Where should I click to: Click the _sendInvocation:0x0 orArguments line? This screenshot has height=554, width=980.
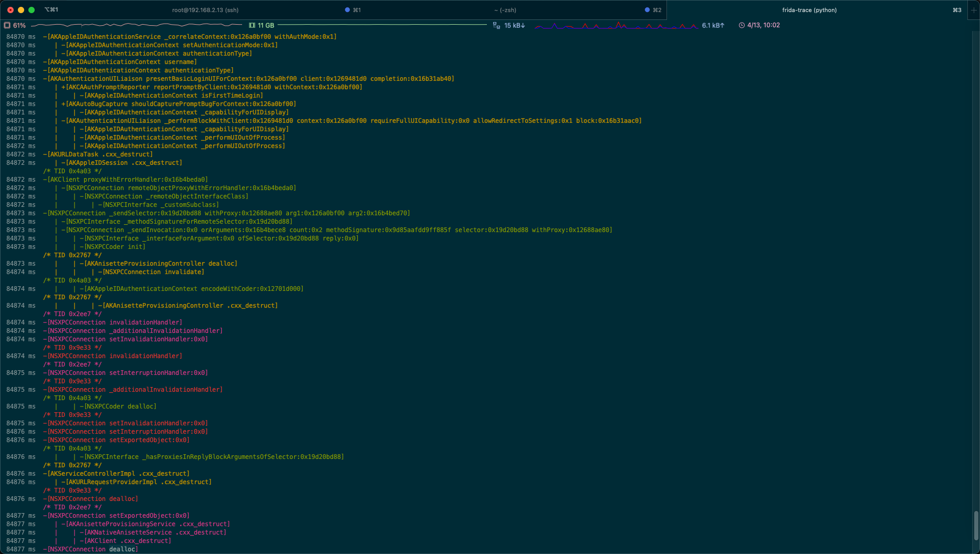[x=337, y=230]
